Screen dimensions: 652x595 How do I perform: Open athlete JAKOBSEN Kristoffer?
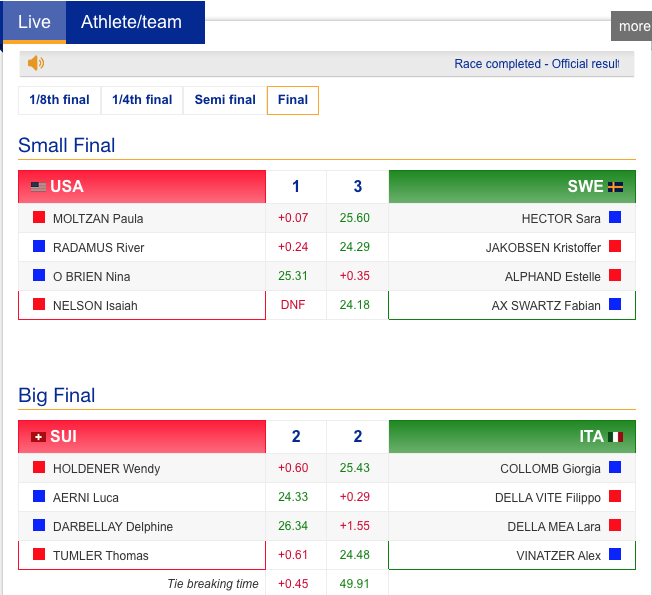tap(543, 247)
